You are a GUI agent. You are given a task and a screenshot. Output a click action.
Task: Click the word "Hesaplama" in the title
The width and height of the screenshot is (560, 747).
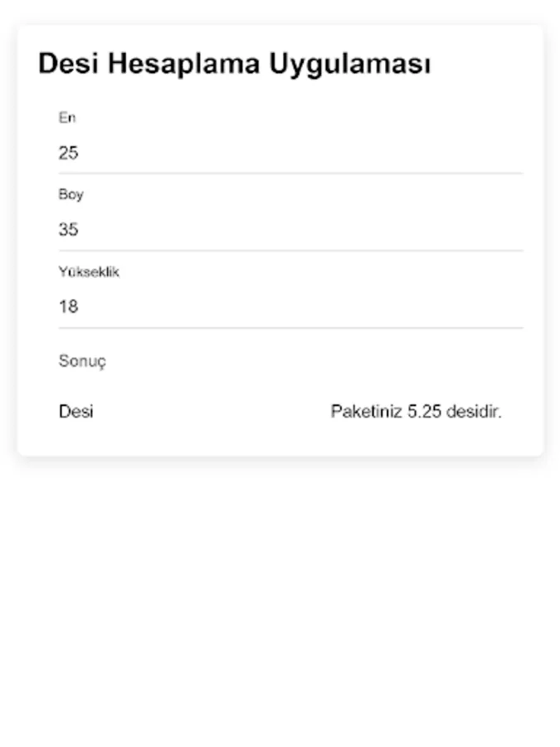pyautogui.click(x=184, y=64)
